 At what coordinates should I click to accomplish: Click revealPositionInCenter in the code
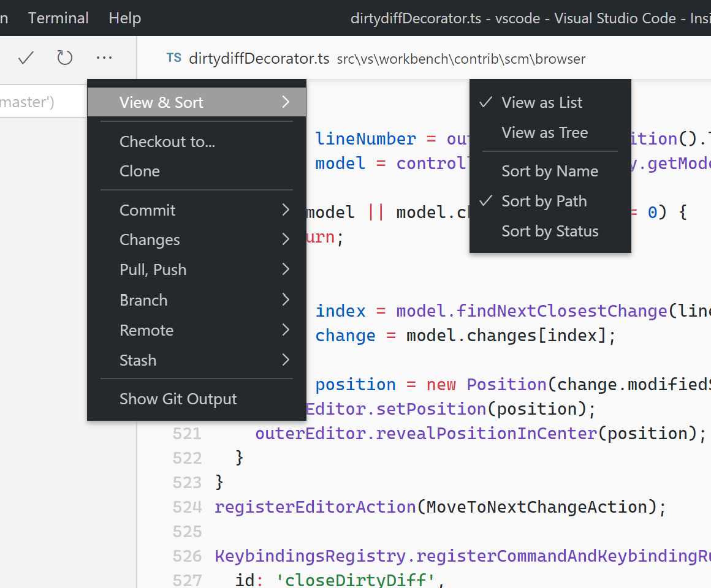pos(486,434)
